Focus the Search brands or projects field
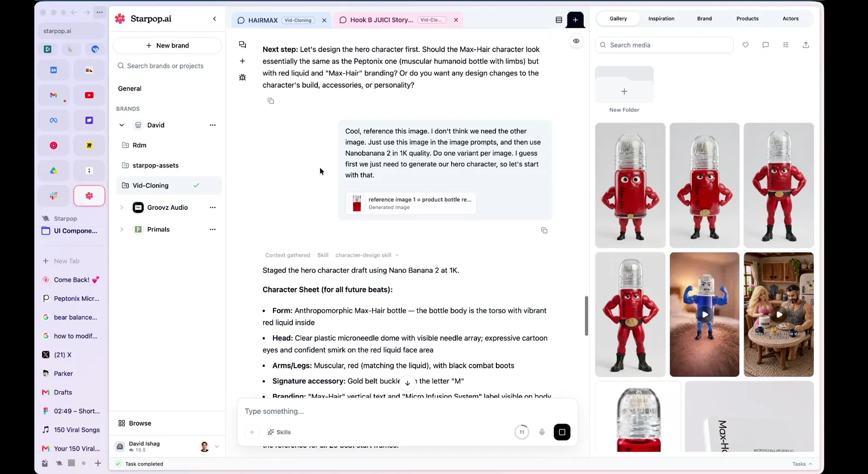The width and height of the screenshot is (868, 474). [167, 66]
